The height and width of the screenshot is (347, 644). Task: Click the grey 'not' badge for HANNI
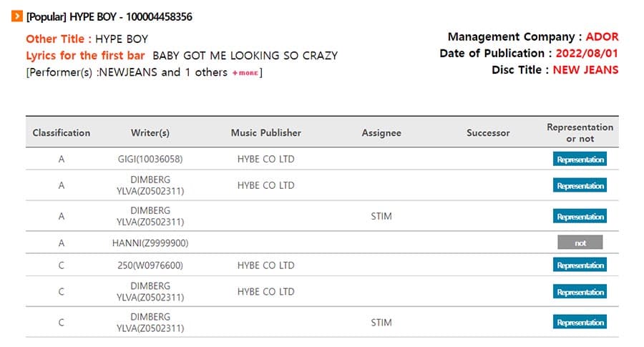tap(580, 243)
